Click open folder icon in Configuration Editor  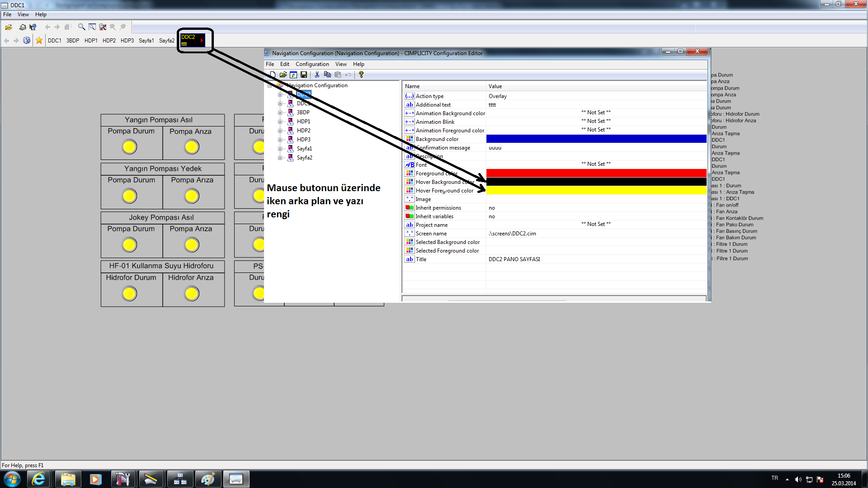(283, 75)
